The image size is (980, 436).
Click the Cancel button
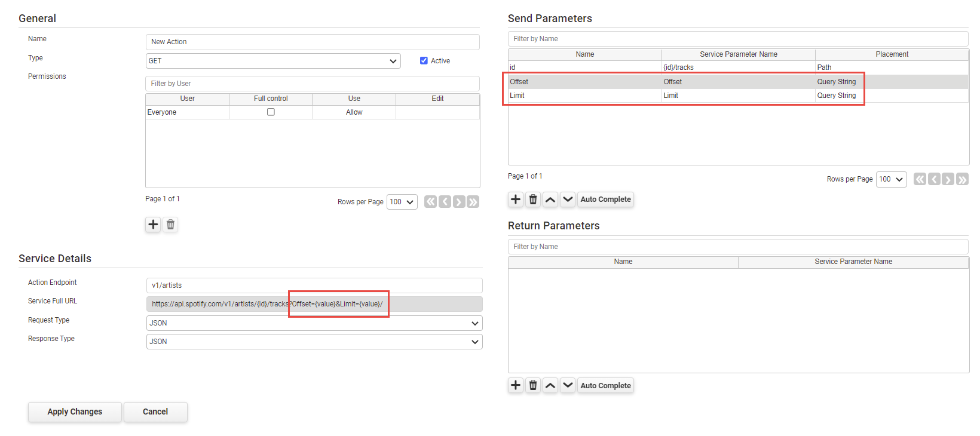point(155,412)
